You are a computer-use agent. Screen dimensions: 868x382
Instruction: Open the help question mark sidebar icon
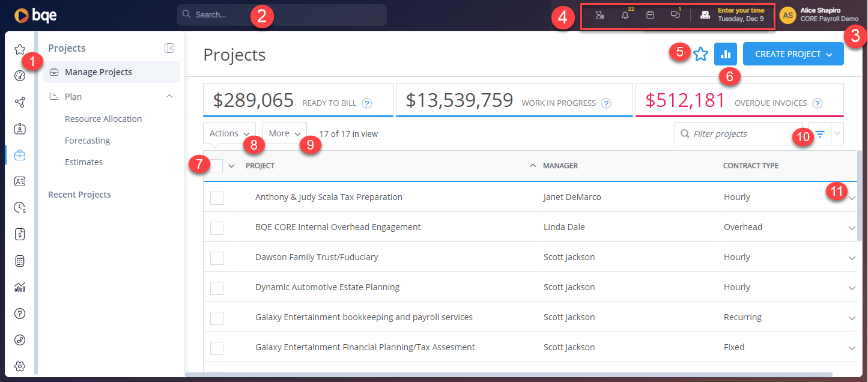[20, 314]
